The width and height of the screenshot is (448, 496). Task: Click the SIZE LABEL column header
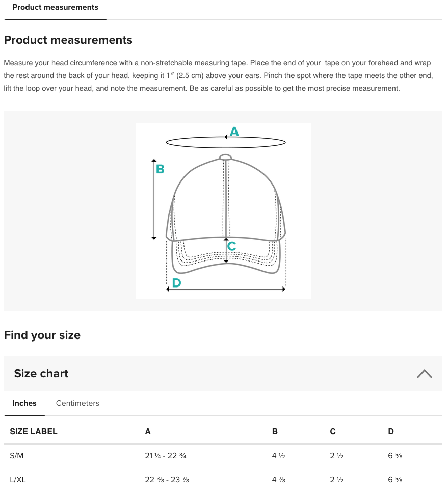pyautogui.click(x=34, y=431)
